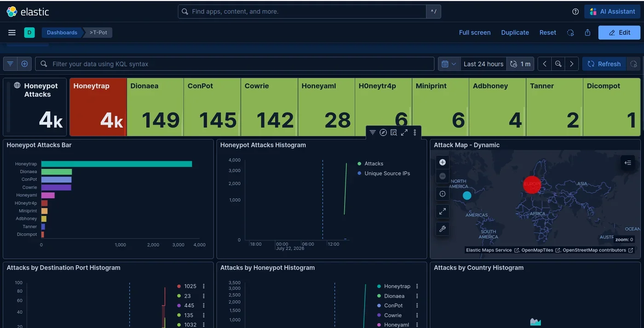Open the Last 24 hours time picker
Viewport: 644px width, 328px height.
(x=483, y=64)
